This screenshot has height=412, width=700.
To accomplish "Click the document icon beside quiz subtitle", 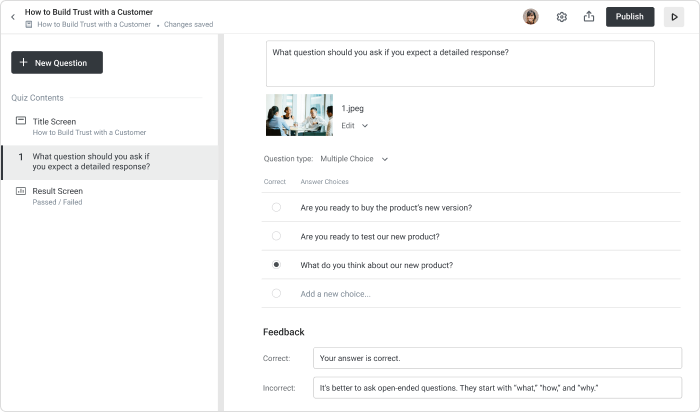I will click(x=29, y=25).
